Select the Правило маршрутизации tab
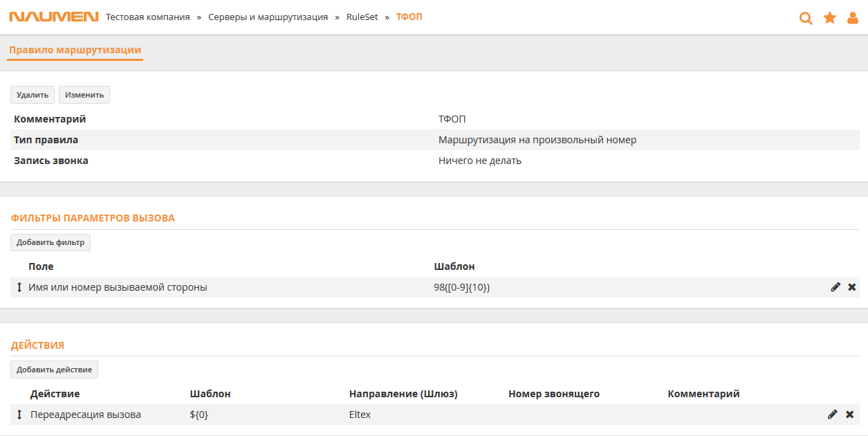This screenshot has height=436, width=868. [75, 50]
